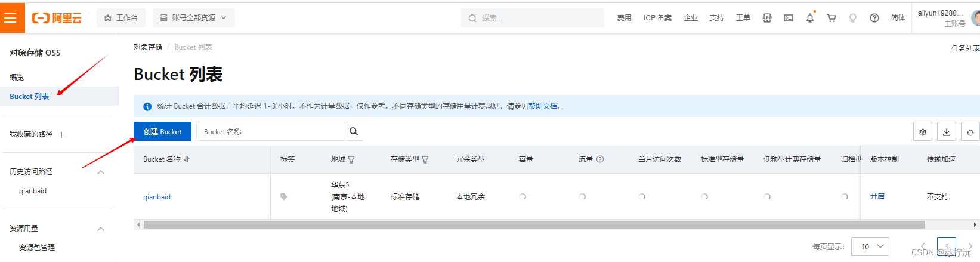980x262 pixels.
Task: Open the orange hamburger menu
Action: pyautogui.click(x=10, y=18)
